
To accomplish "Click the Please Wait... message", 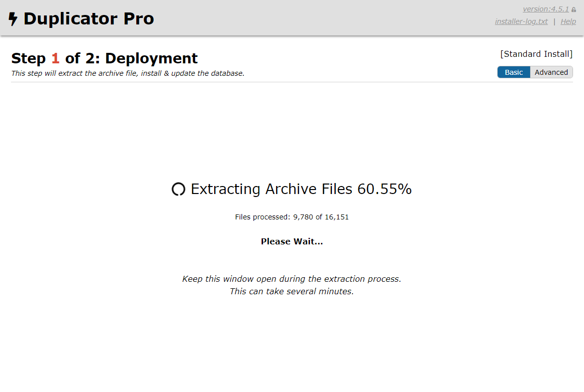I will pos(292,241).
